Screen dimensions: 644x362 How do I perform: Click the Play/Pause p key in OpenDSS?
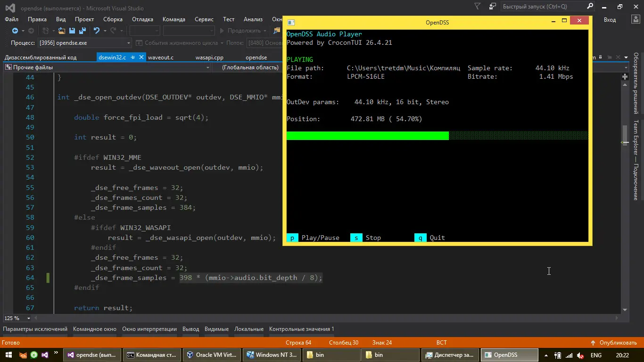[x=292, y=238]
